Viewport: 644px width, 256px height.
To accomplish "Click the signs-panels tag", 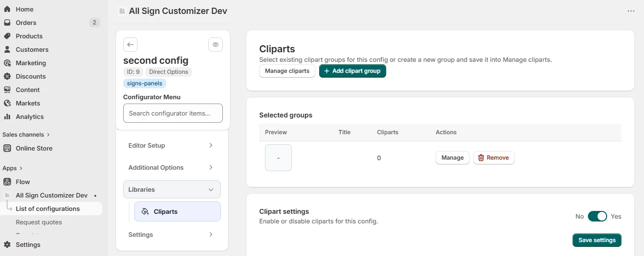I will click(145, 83).
